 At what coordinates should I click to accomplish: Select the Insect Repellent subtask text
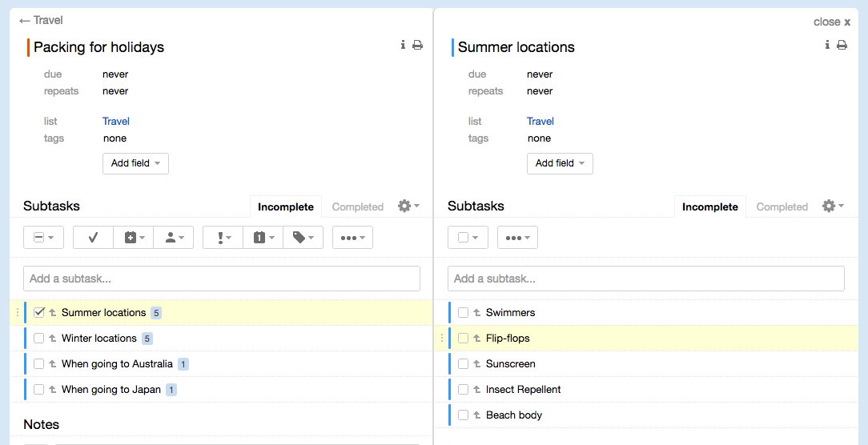click(x=523, y=390)
